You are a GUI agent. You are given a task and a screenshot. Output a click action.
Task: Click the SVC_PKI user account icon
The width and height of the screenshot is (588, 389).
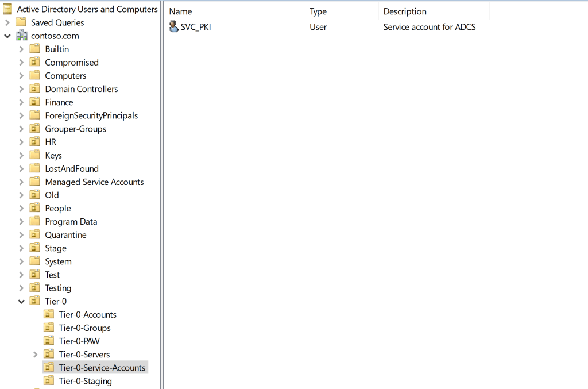coord(174,27)
